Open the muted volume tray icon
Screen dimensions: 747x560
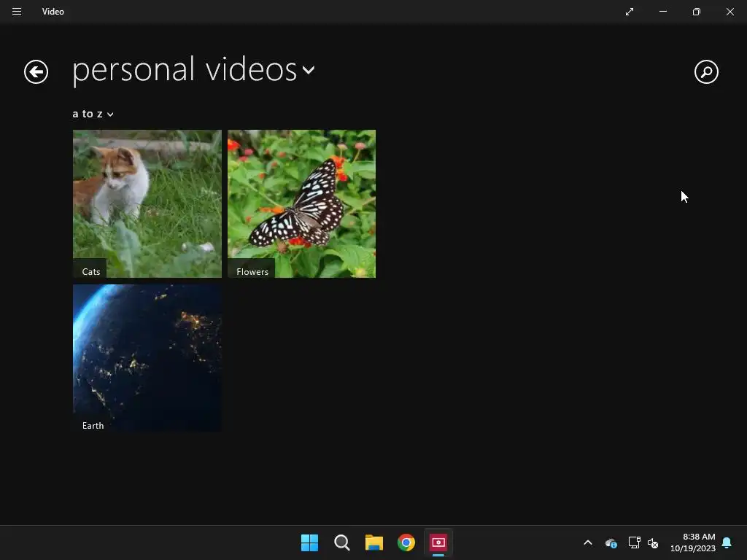tap(653, 542)
